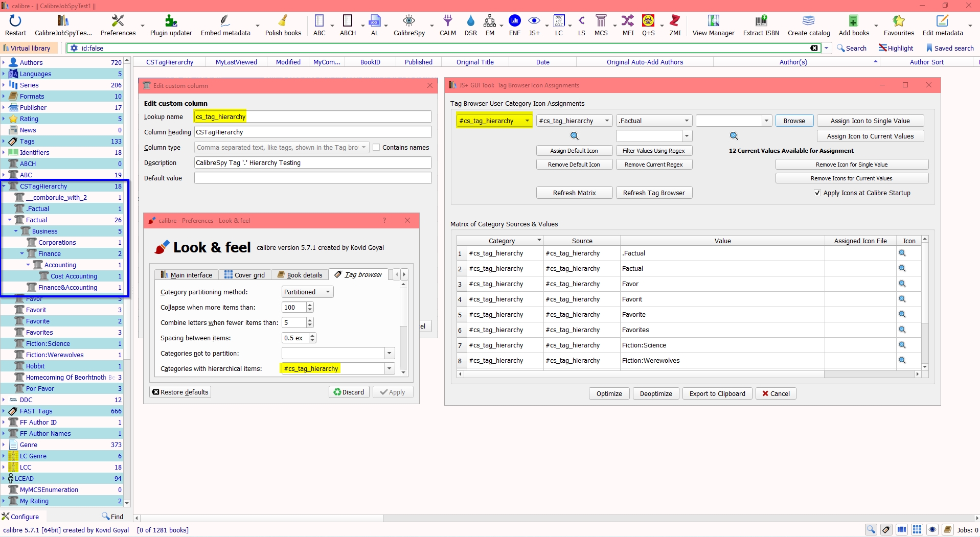Clear the search box with the X icon
Image resolution: width=980 pixels, height=537 pixels.
814,48
